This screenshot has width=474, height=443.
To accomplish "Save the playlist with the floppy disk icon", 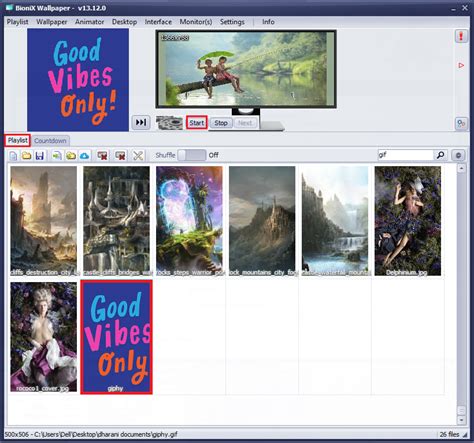I will (x=40, y=155).
